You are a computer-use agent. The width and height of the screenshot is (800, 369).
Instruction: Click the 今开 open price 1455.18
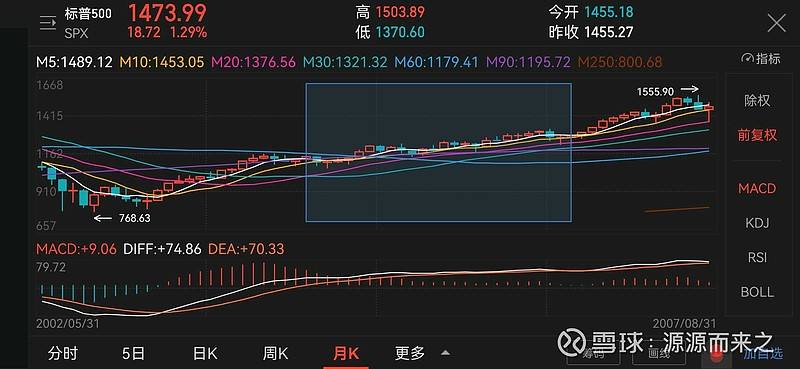point(609,12)
